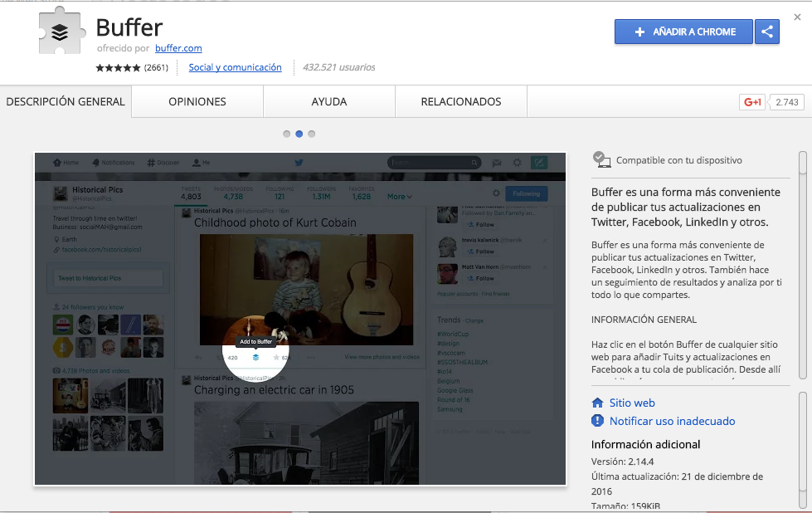Open the top navigation gear menu
Viewport: 812px width, 513px height.
(x=518, y=162)
